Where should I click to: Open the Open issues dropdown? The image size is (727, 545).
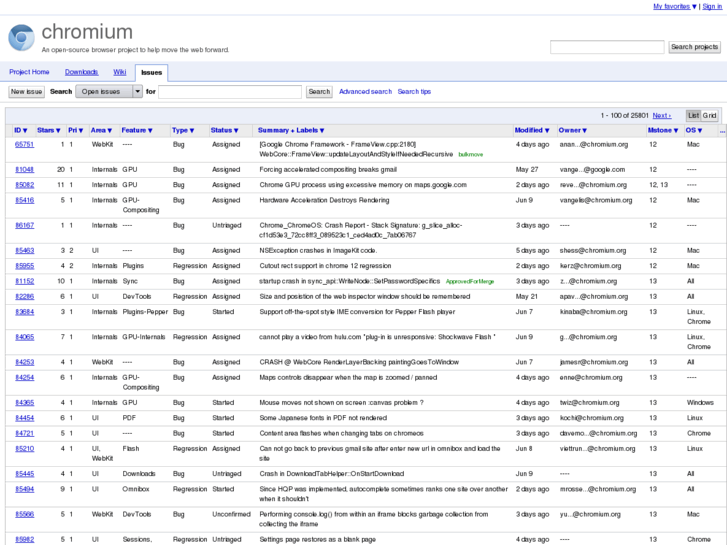(108, 92)
